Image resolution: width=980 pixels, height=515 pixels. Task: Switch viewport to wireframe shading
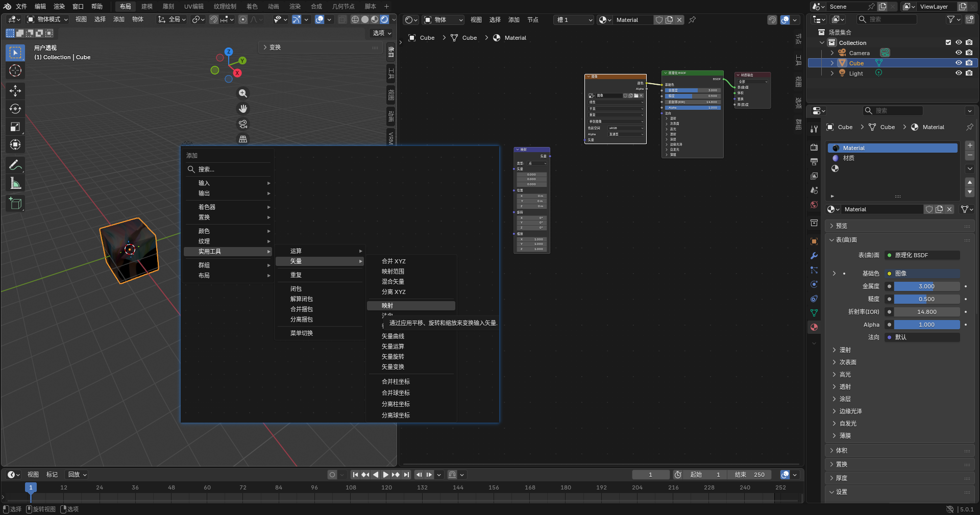point(355,19)
